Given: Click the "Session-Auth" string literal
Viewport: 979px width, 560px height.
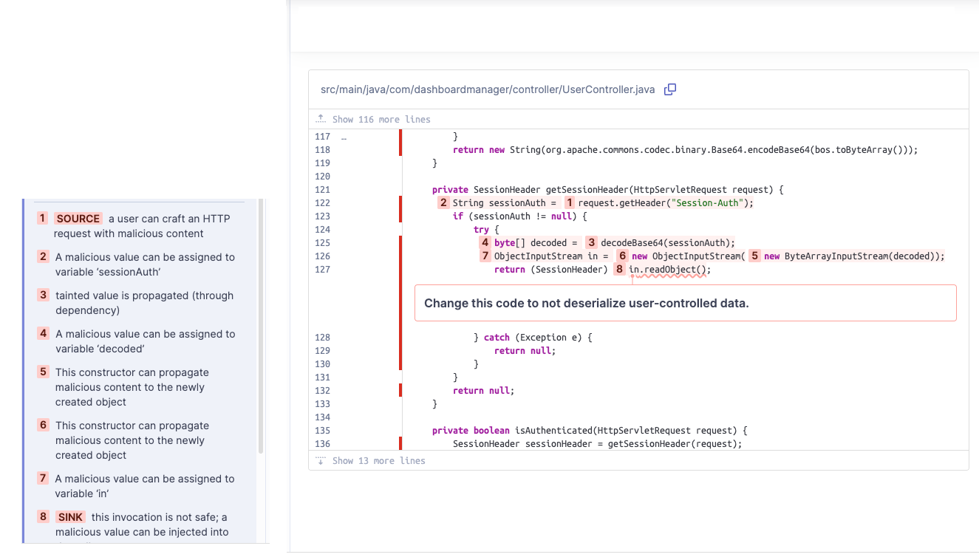Looking at the screenshot, I should (x=706, y=202).
